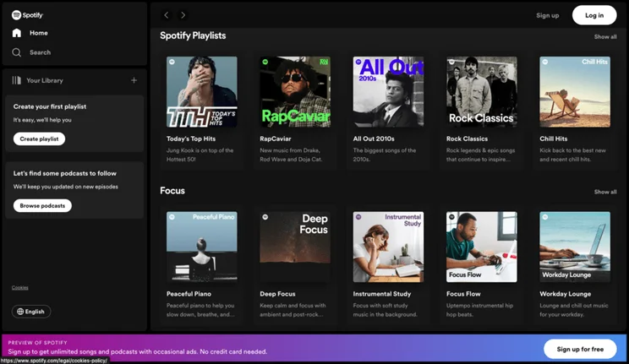
Task: Click the Spotify logo
Action: pos(27,15)
